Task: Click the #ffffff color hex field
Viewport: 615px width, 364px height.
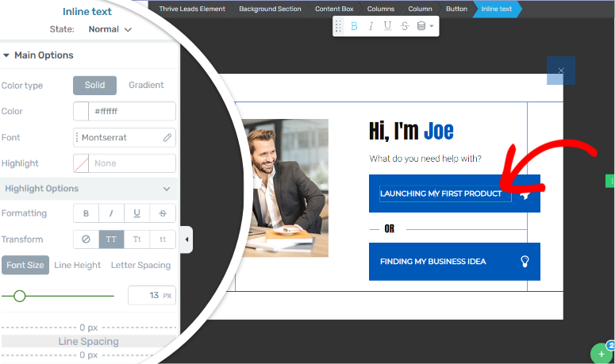Action: (x=133, y=111)
